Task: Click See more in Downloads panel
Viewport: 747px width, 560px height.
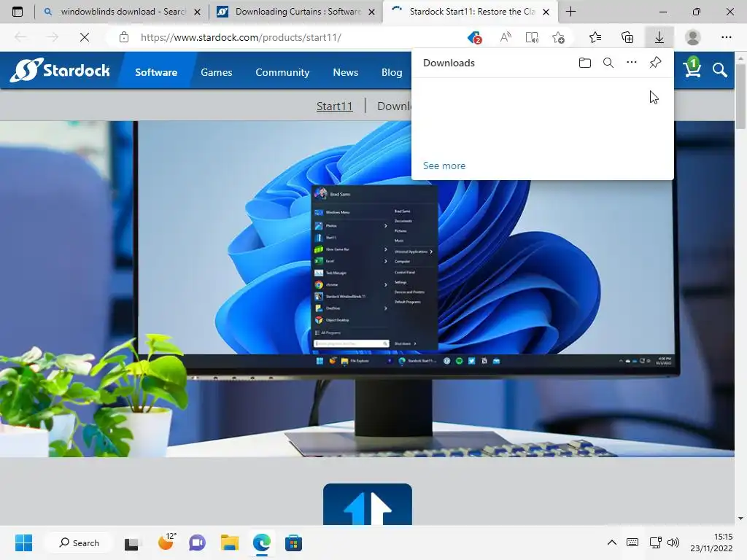Action: tap(444, 166)
